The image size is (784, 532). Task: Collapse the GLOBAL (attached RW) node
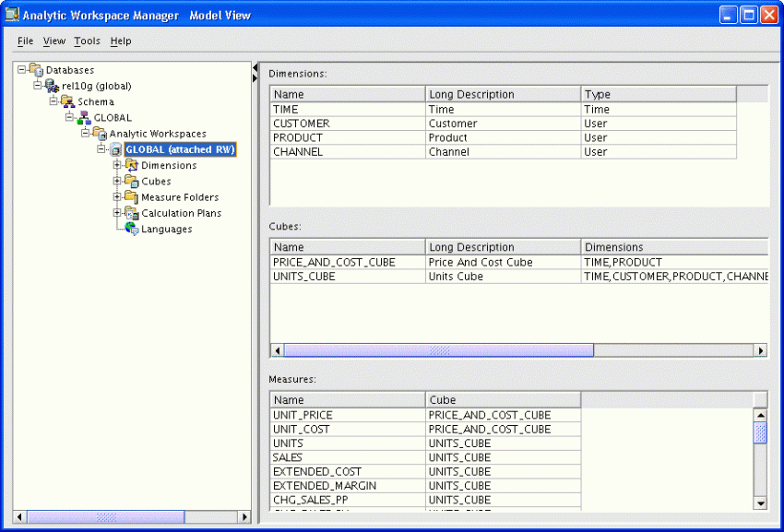(x=101, y=149)
